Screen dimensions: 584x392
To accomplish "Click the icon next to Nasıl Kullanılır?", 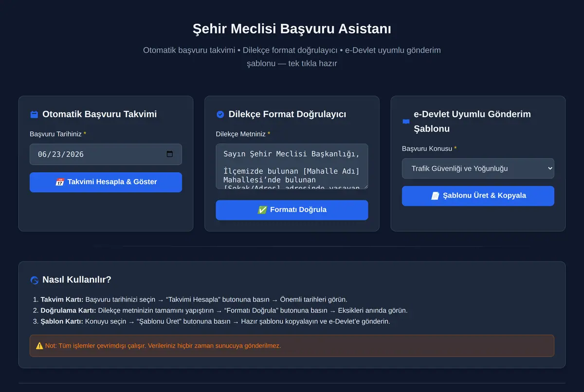I will click(x=34, y=280).
